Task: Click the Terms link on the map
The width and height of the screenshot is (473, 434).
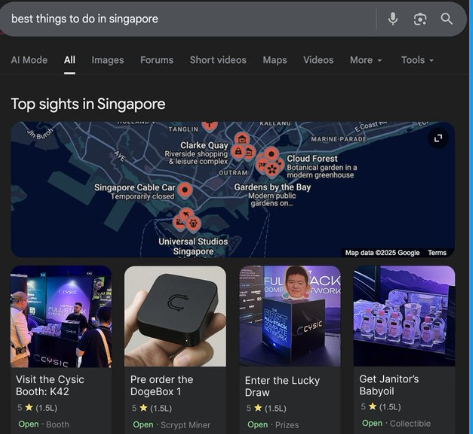Action: pos(437,253)
